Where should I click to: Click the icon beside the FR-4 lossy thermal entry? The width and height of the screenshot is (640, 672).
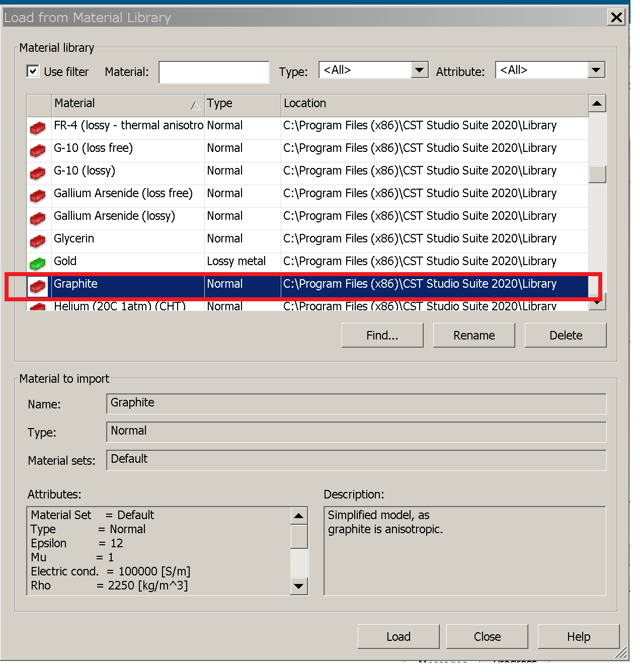38,128
